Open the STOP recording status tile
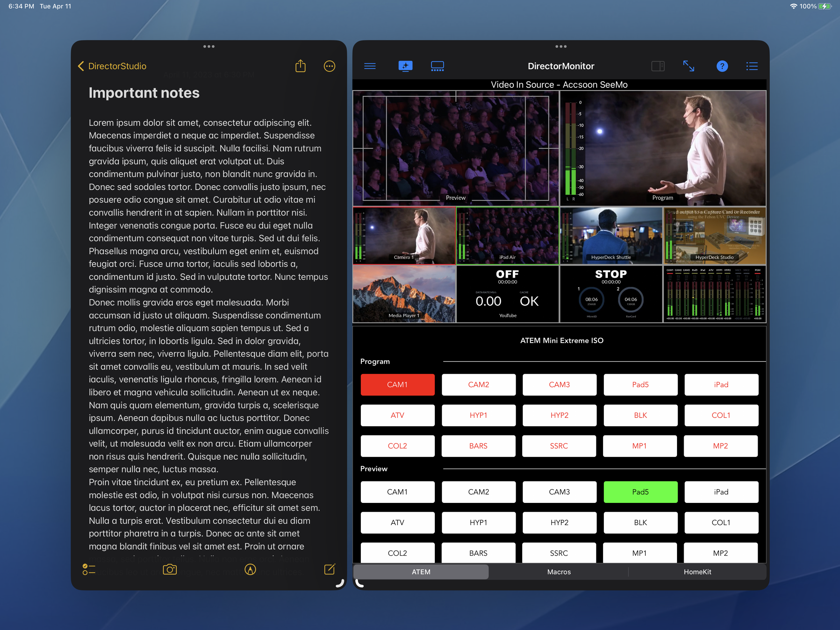 [x=611, y=294]
